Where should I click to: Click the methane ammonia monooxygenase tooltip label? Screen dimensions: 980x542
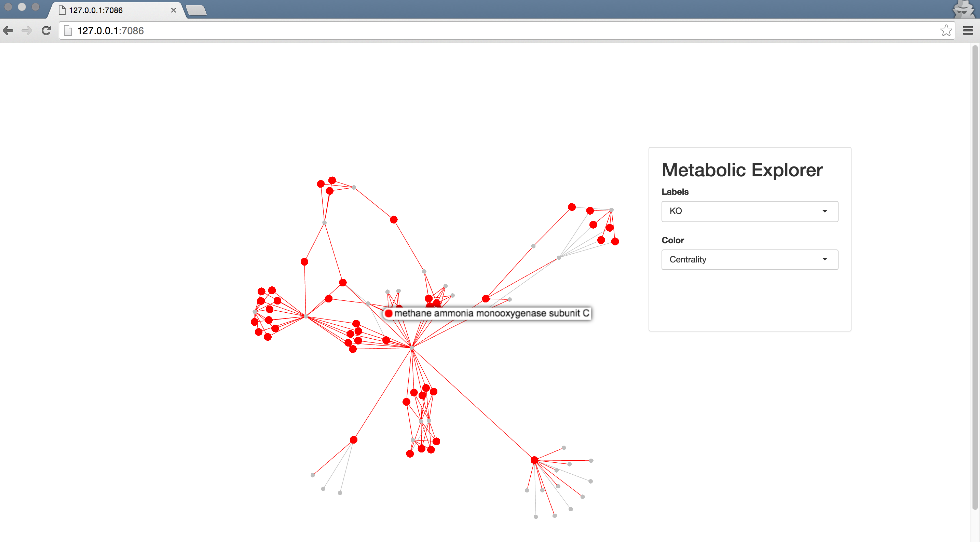tap(491, 313)
